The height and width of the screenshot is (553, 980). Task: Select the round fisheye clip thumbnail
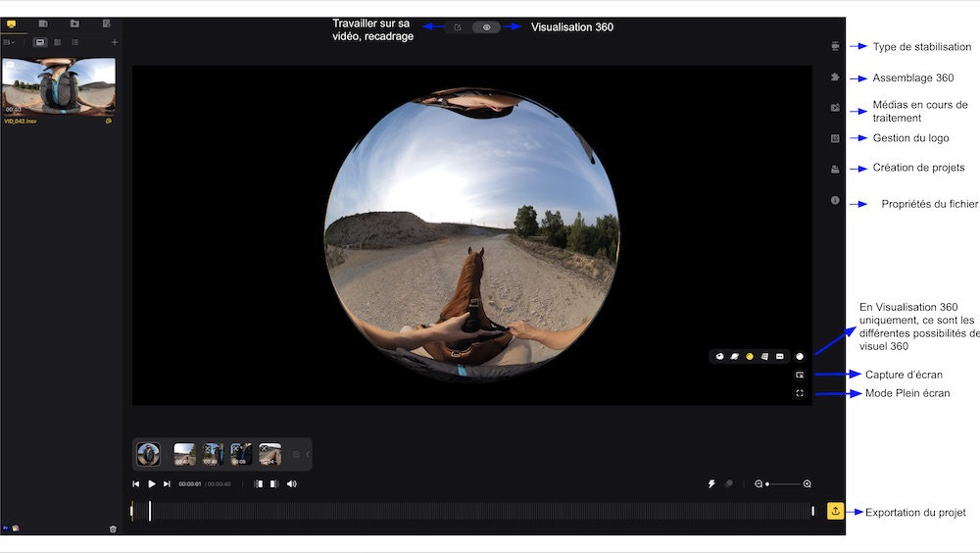(x=149, y=454)
